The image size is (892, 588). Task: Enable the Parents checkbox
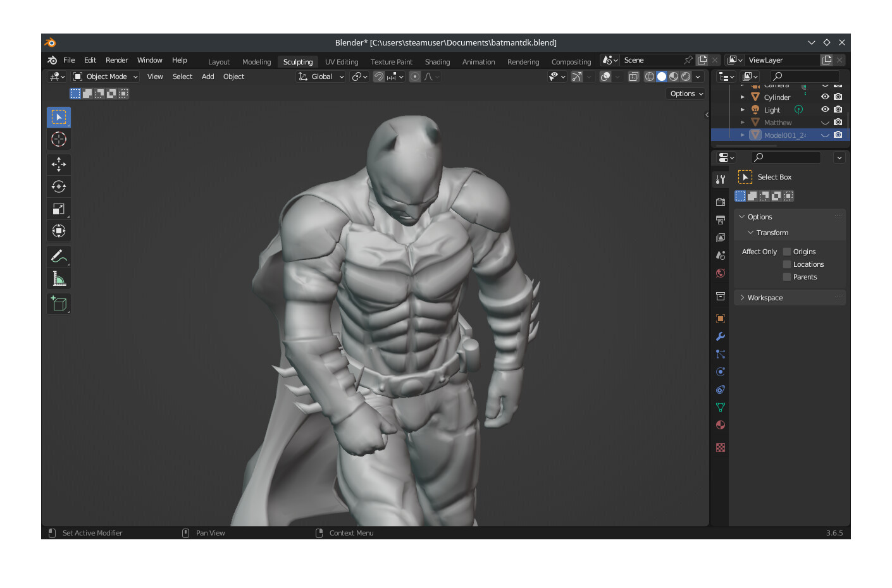pyautogui.click(x=787, y=277)
